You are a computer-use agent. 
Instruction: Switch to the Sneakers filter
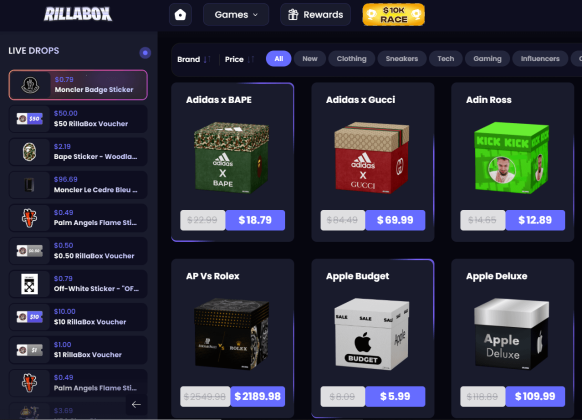pyautogui.click(x=402, y=59)
